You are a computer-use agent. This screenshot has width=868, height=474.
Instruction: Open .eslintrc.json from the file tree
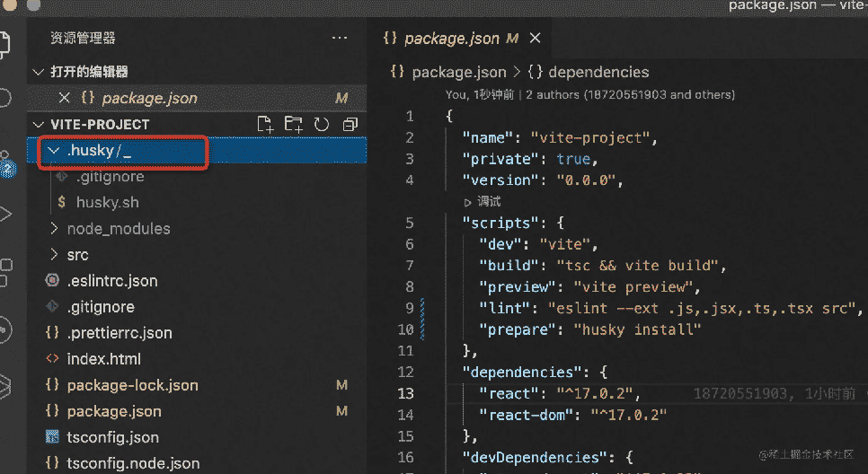(x=111, y=281)
